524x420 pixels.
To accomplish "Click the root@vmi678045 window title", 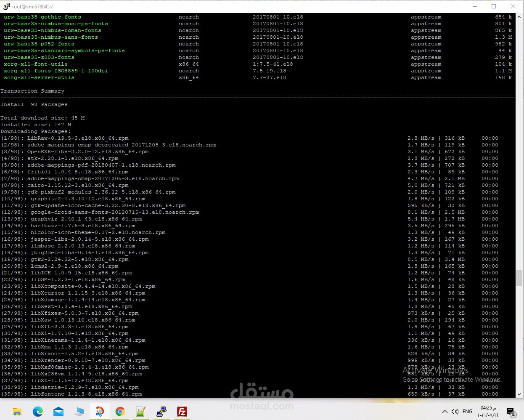I will click(x=33, y=7).
